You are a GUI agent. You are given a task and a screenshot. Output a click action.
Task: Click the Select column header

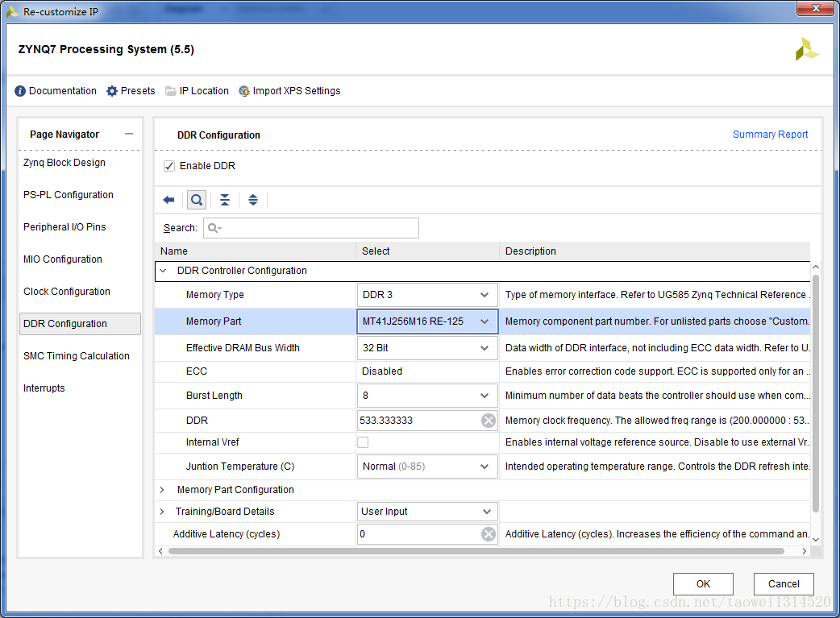pos(427,251)
